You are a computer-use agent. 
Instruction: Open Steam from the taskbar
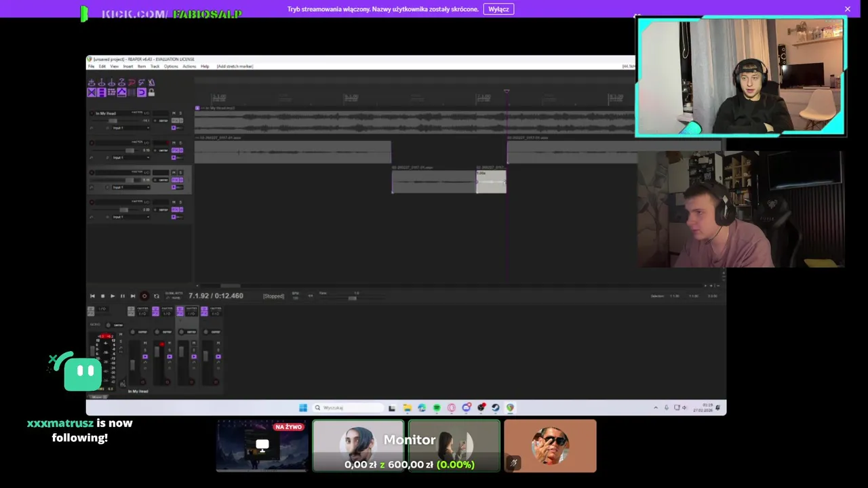(495, 408)
